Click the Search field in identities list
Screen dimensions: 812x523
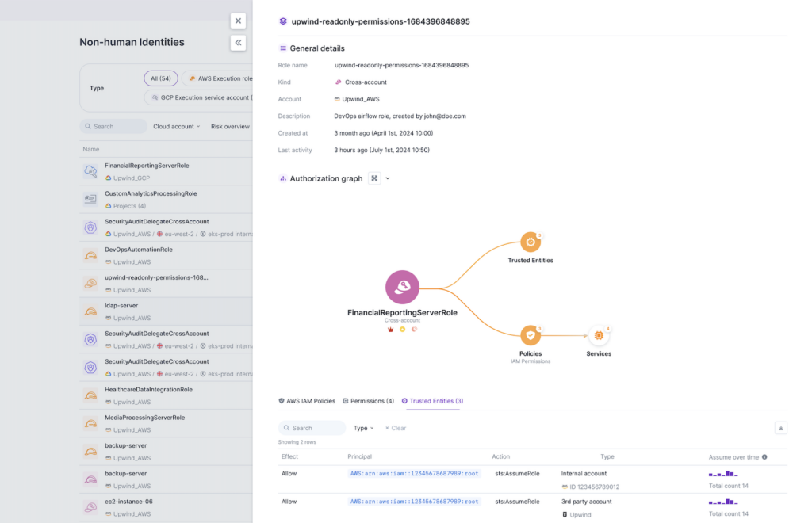tap(114, 126)
